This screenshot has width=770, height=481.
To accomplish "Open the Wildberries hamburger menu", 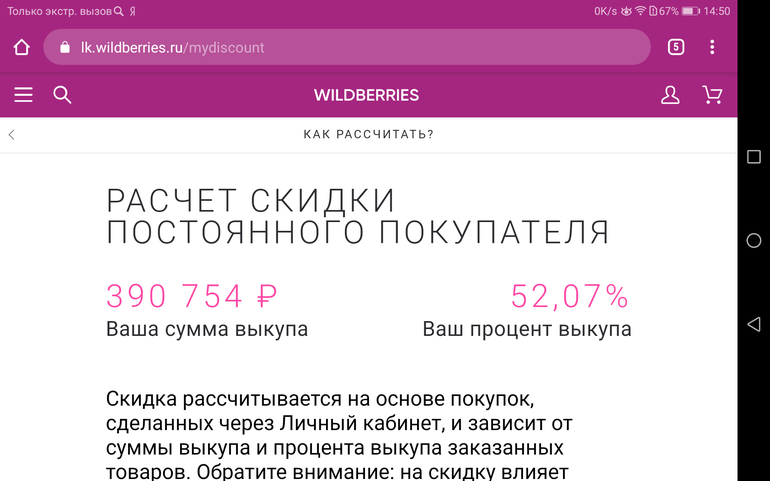I will pos(23,95).
